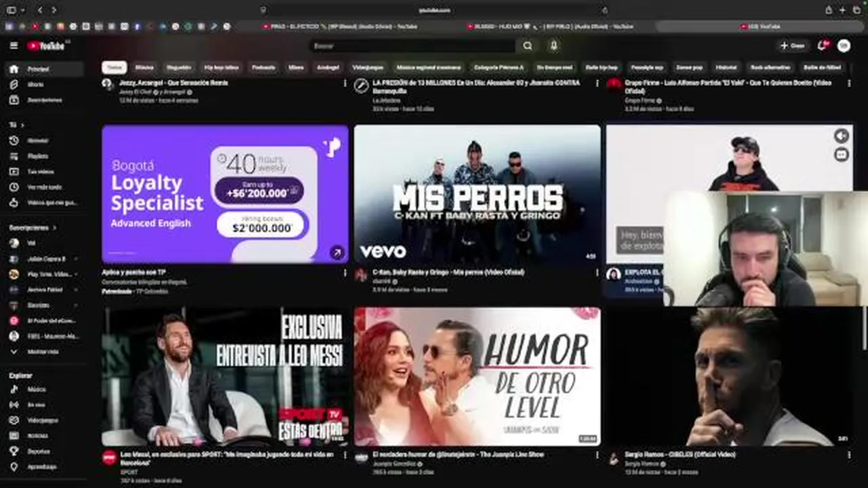
Task: Click the browser share icon
Action: 829,10
